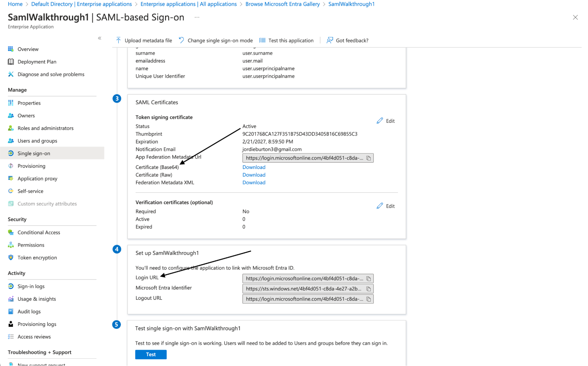
Task: Edit the Token signing certificate
Action: point(386,121)
